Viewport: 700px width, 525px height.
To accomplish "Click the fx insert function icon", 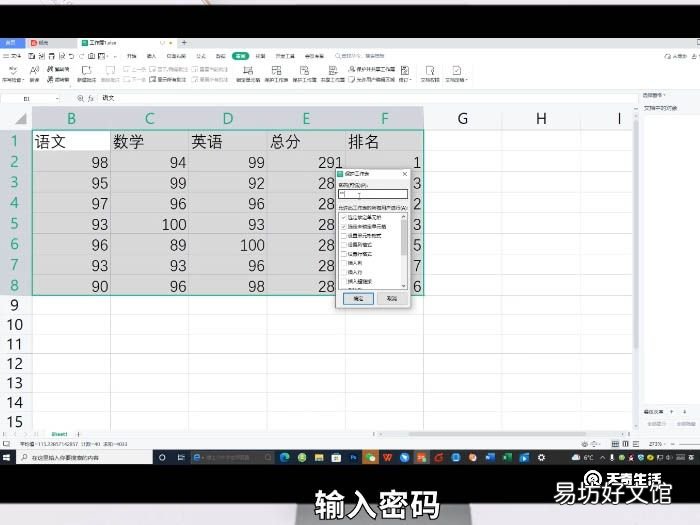I will click(91, 98).
